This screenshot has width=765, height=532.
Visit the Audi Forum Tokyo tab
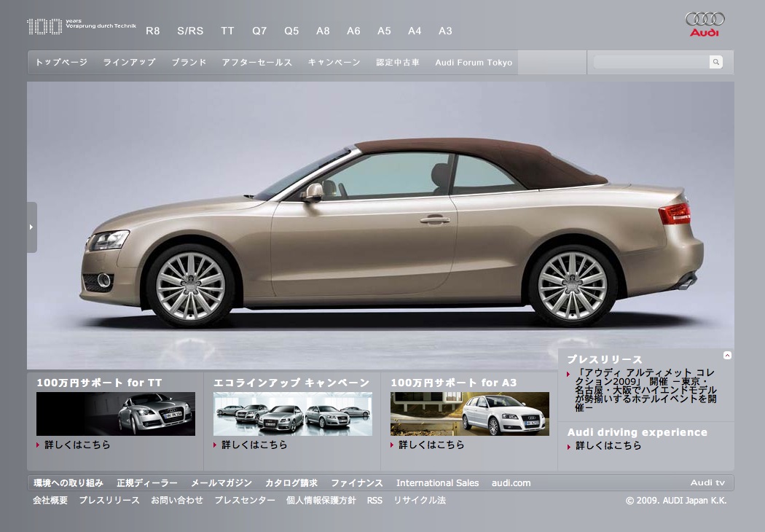tap(474, 63)
